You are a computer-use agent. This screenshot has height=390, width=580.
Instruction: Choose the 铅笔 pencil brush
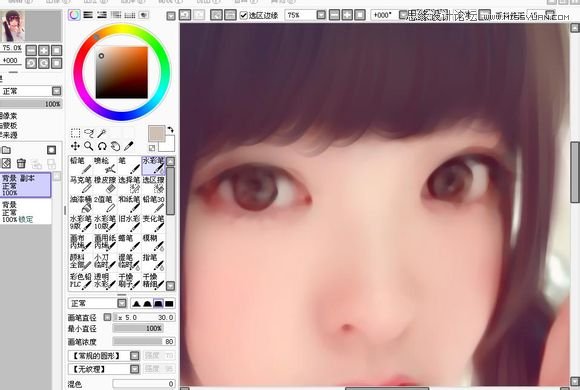[81, 165]
